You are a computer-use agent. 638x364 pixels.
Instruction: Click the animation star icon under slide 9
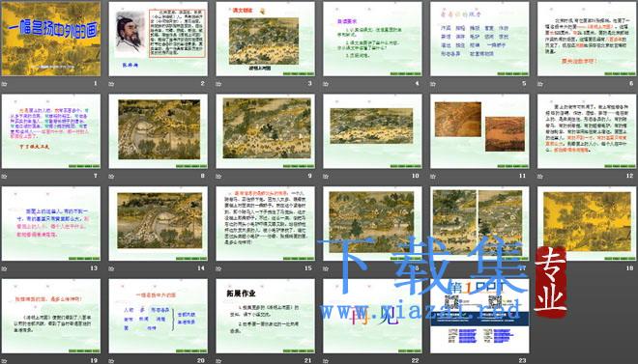tap(218, 177)
